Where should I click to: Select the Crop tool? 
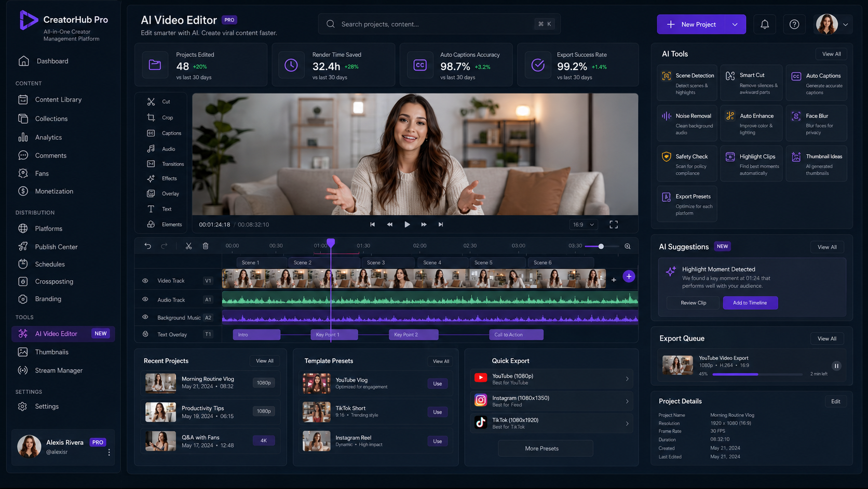160,117
